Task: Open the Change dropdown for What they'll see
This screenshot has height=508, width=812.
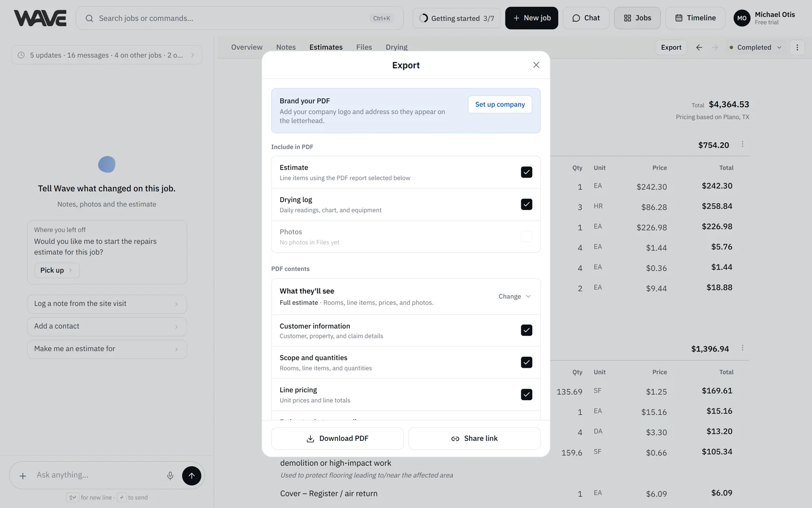Action: [515, 296]
